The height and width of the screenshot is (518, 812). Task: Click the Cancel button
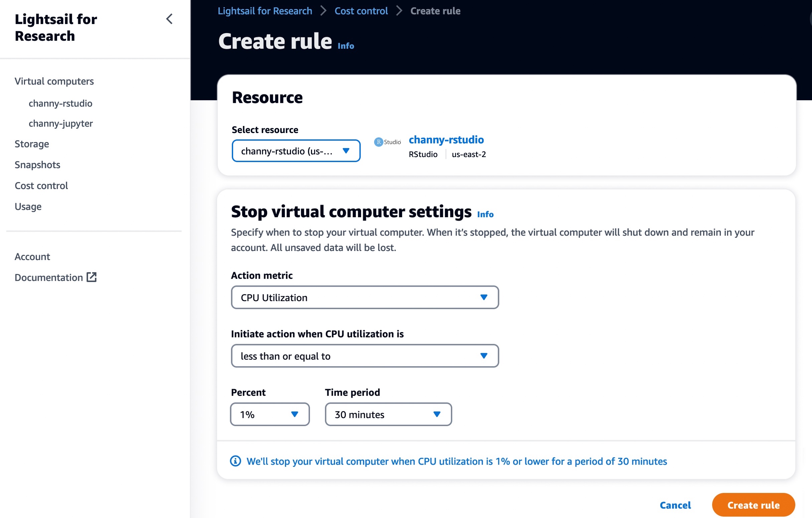675,505
